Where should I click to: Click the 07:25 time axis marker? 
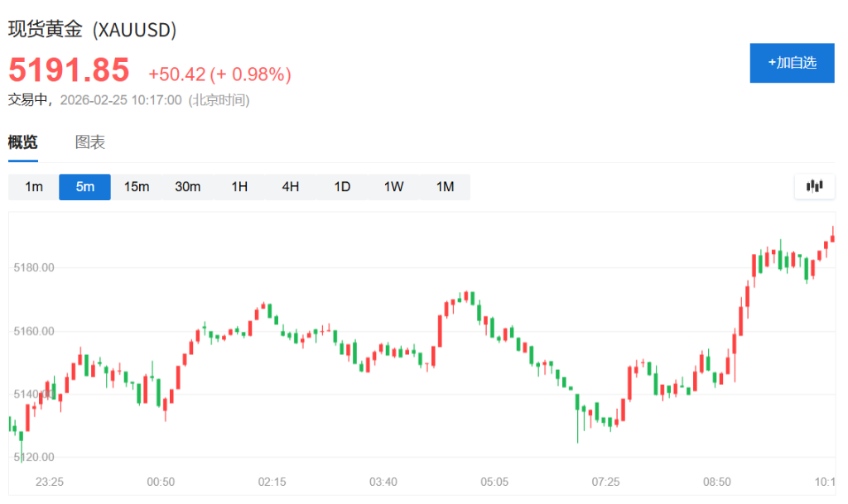[605, 482]
